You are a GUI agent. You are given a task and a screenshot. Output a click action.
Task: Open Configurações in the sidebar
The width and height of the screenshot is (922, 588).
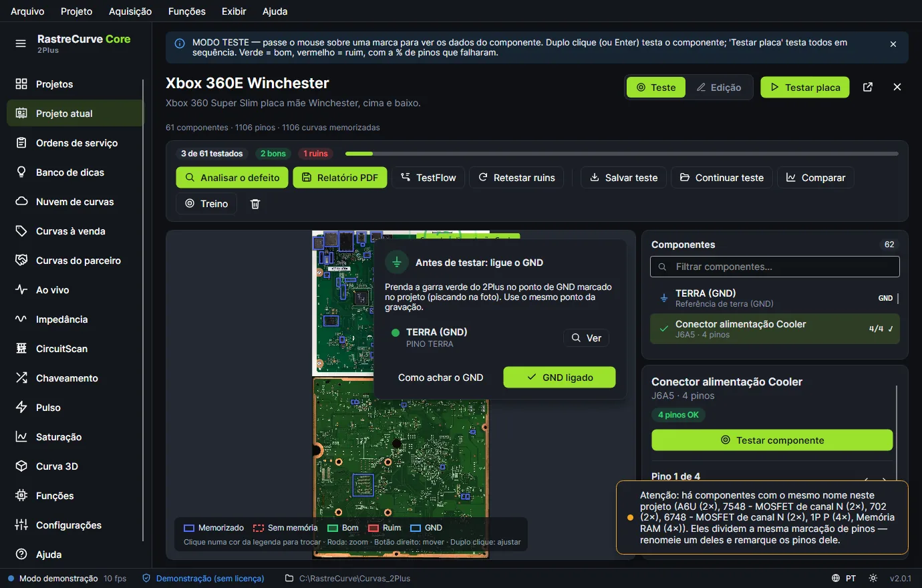pyautogui.click(x=75, y=525)
